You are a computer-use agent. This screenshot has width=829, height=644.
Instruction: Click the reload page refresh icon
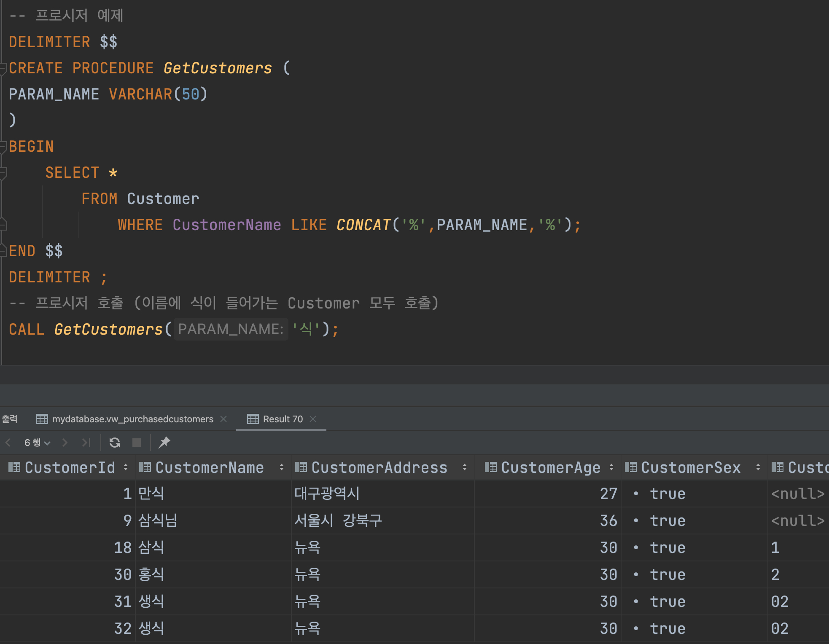[114, 442]
